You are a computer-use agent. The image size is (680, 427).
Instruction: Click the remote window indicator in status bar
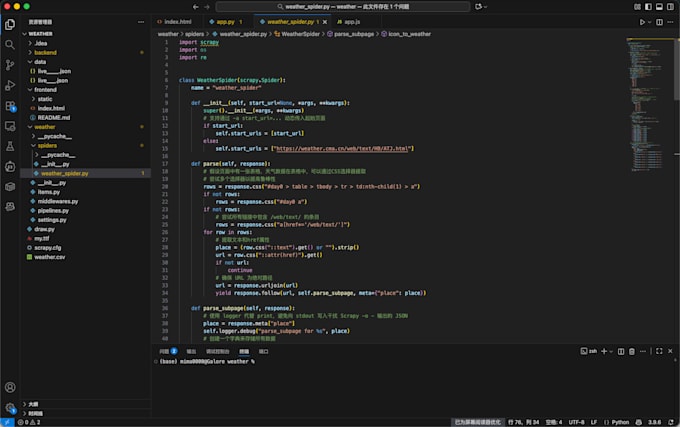coord(7,422)
